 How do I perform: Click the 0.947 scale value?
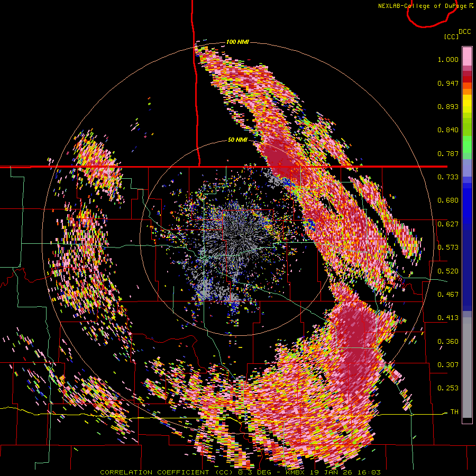pyautogui.click(x=448, y=83)
